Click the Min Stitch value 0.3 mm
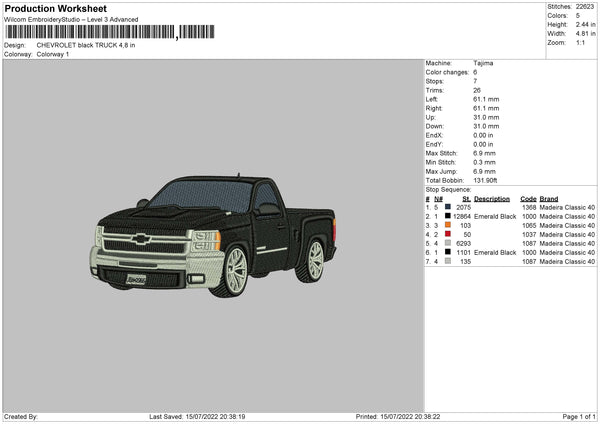Screen dimensions: 600x424 [484, 163]
